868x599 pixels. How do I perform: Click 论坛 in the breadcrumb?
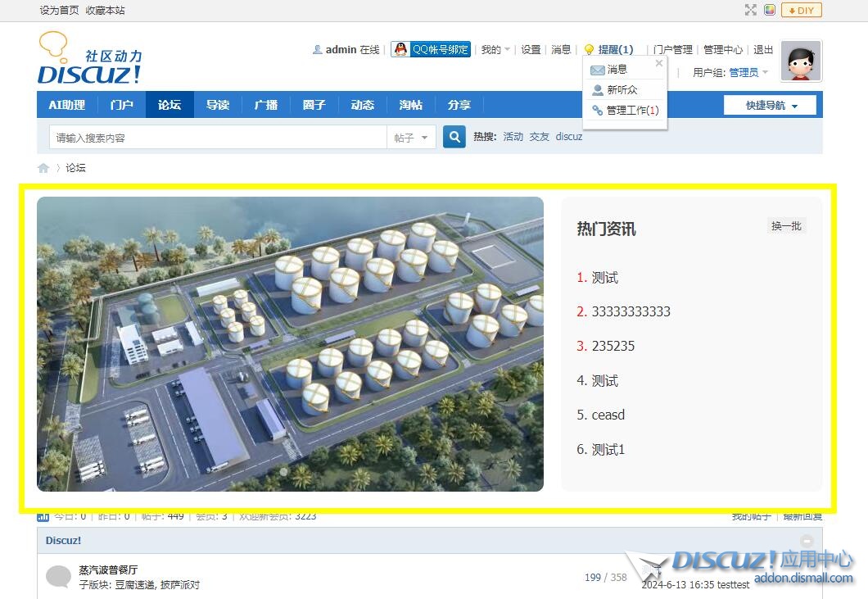[x=76, y=168]
